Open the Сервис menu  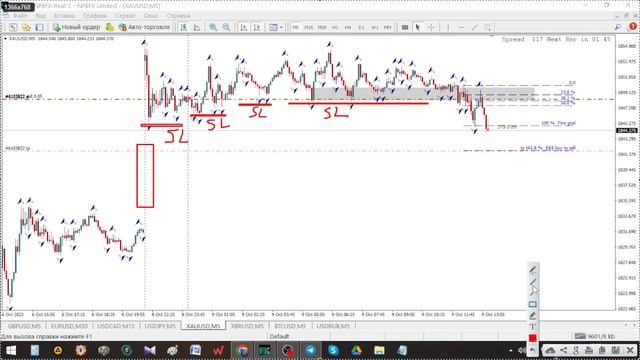(125, 16)
